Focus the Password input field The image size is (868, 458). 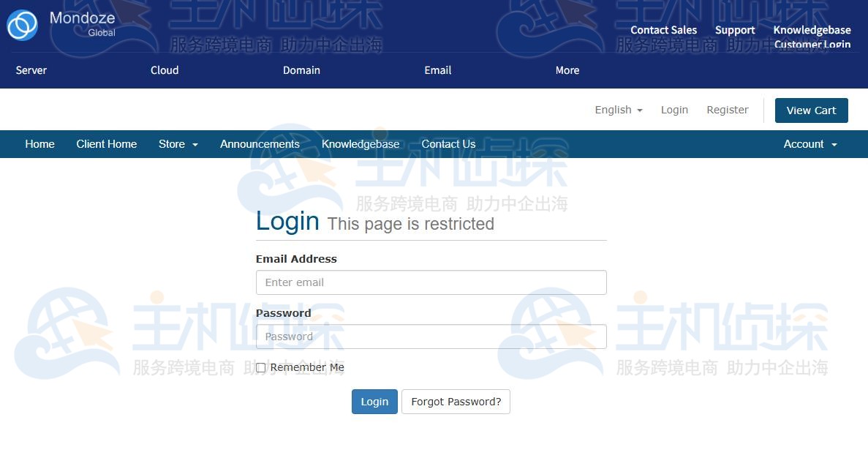click(x=431, y=337)
